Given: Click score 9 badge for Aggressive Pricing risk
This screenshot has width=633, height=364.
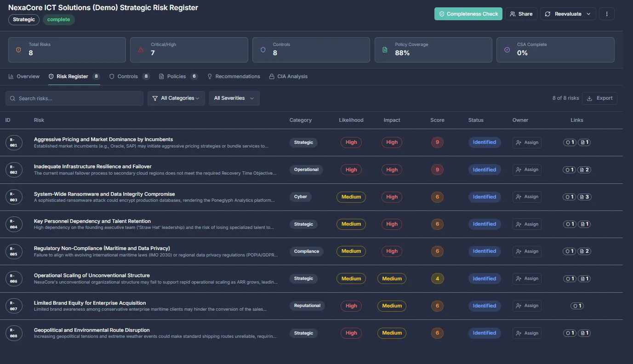Looking at the screenshot, I should point(437,142).
